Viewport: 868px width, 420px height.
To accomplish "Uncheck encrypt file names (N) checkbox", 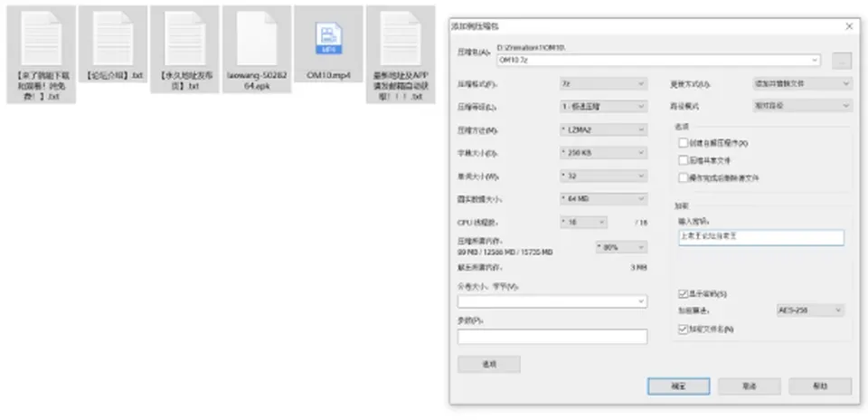I will click(684, 329).
